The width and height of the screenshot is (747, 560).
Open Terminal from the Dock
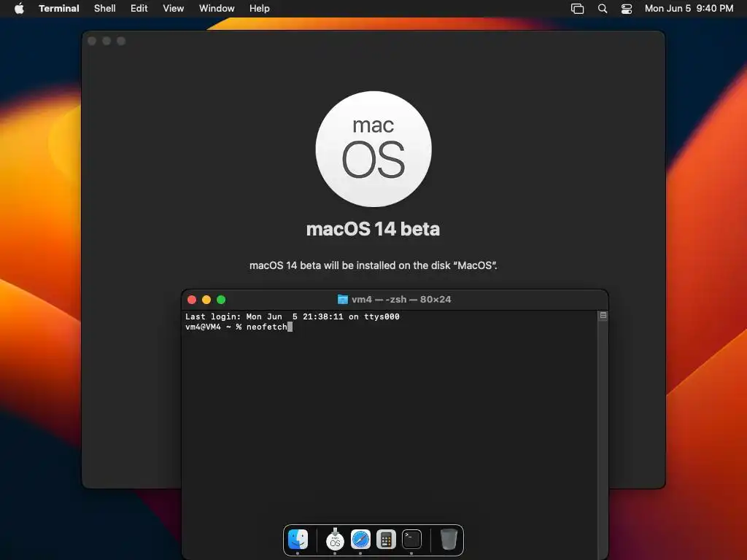coord(411,540)
